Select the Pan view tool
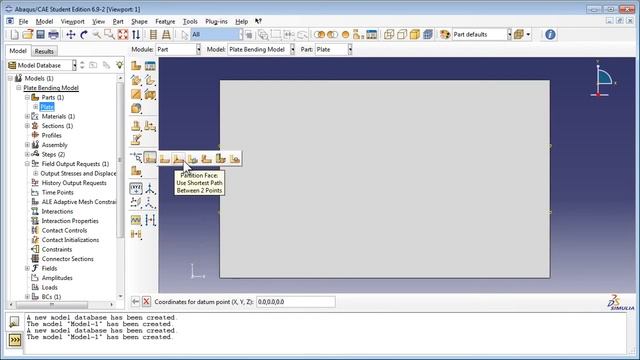Screen dimensions: 640x360 71,35
